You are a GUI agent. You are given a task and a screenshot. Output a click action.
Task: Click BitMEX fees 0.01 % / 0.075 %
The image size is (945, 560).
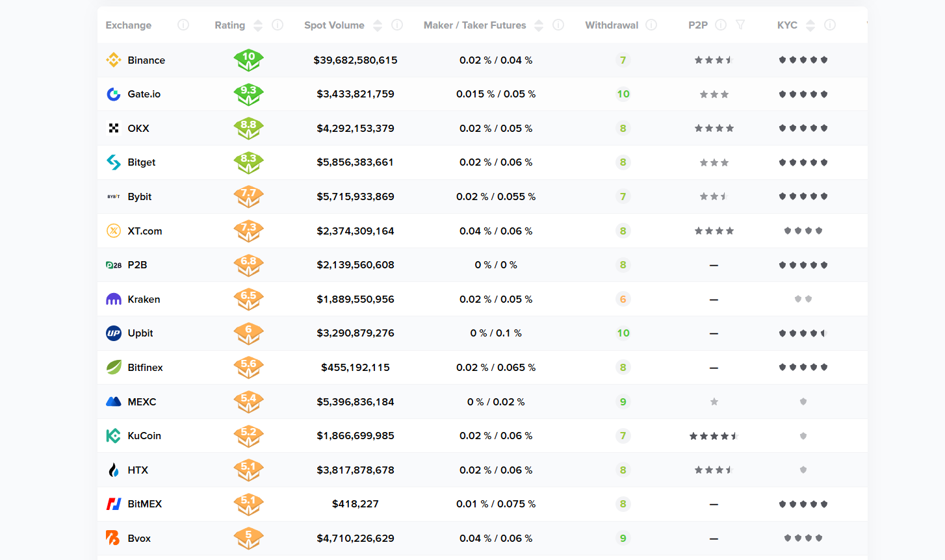tap(496, 504)
